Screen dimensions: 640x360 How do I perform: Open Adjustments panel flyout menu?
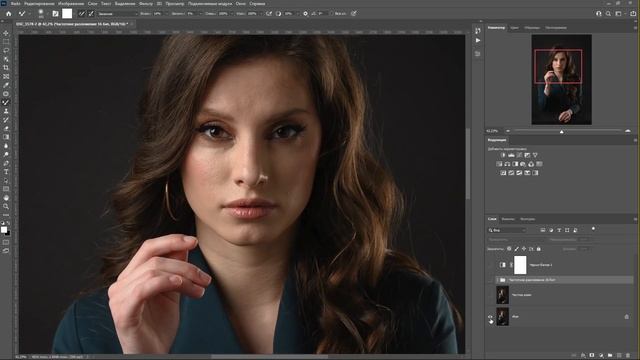click(635, 140)
